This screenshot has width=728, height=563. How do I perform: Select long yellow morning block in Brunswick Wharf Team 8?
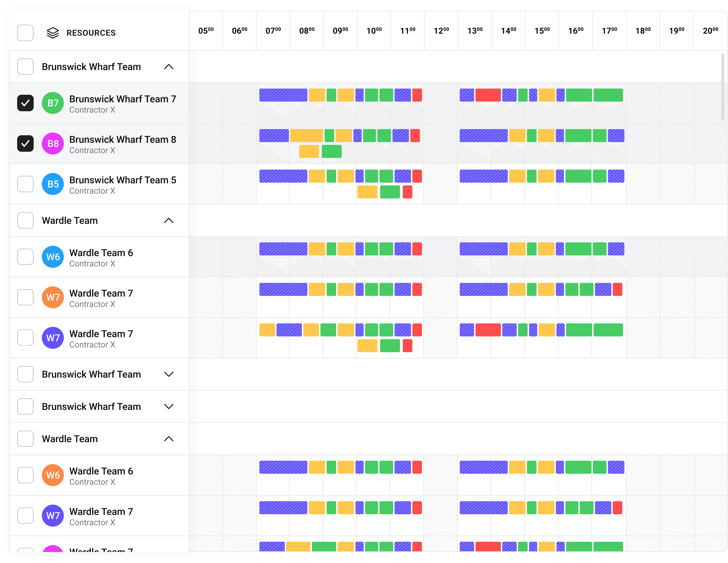(x=307, y=136)
